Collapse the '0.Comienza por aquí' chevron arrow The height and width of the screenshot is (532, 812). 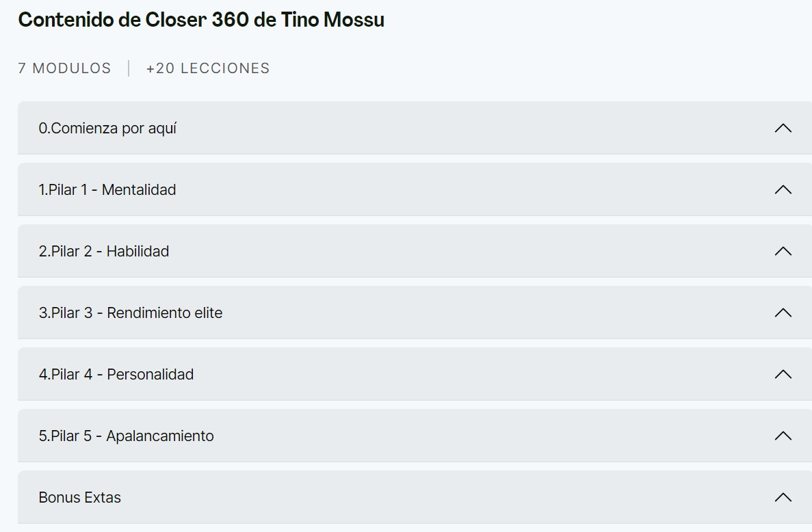tap(783, 129)
